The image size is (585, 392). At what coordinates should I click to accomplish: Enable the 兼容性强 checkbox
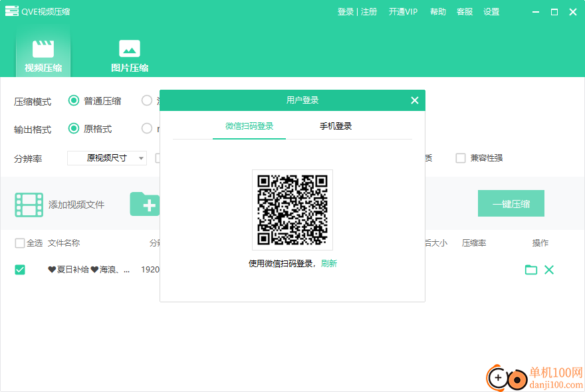tap(461, 158)
